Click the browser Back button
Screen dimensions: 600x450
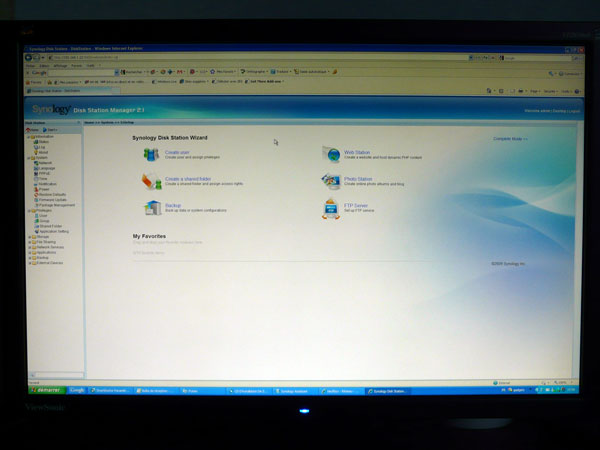tap(28, 58)
